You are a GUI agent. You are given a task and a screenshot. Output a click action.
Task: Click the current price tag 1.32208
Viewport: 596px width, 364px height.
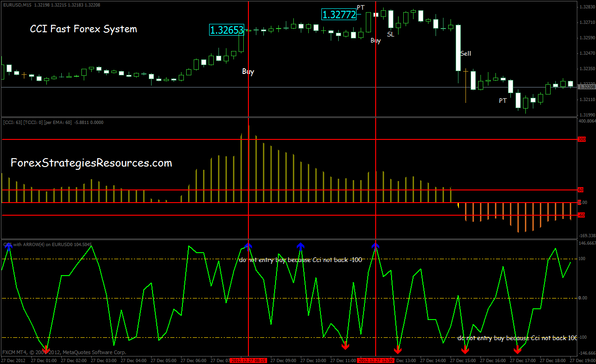point(587,87)
